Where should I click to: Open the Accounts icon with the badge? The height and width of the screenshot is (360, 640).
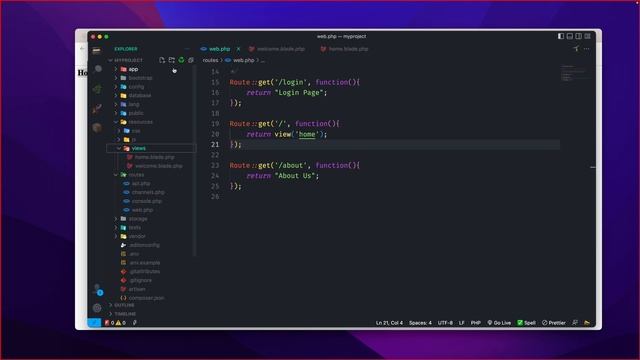pyautogui.click(x=98, y=290)
